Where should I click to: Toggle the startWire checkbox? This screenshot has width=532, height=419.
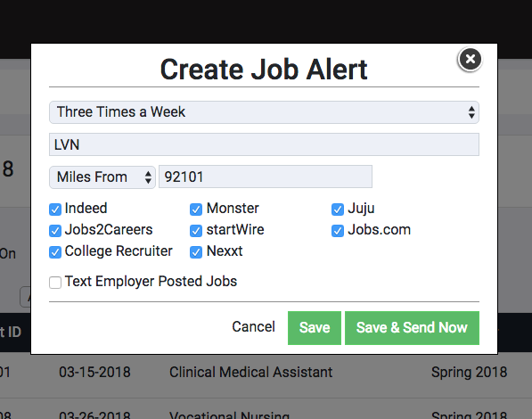[196, 231]
